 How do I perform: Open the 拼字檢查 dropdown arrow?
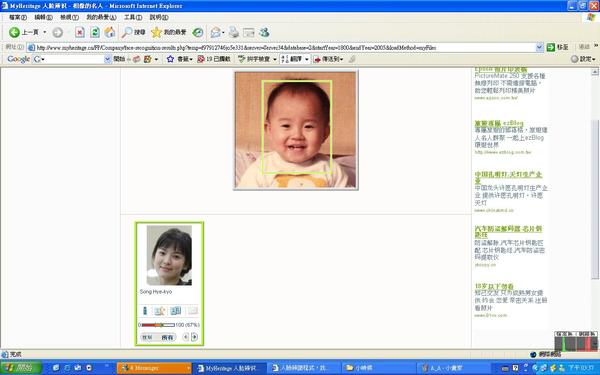point(274,59)
